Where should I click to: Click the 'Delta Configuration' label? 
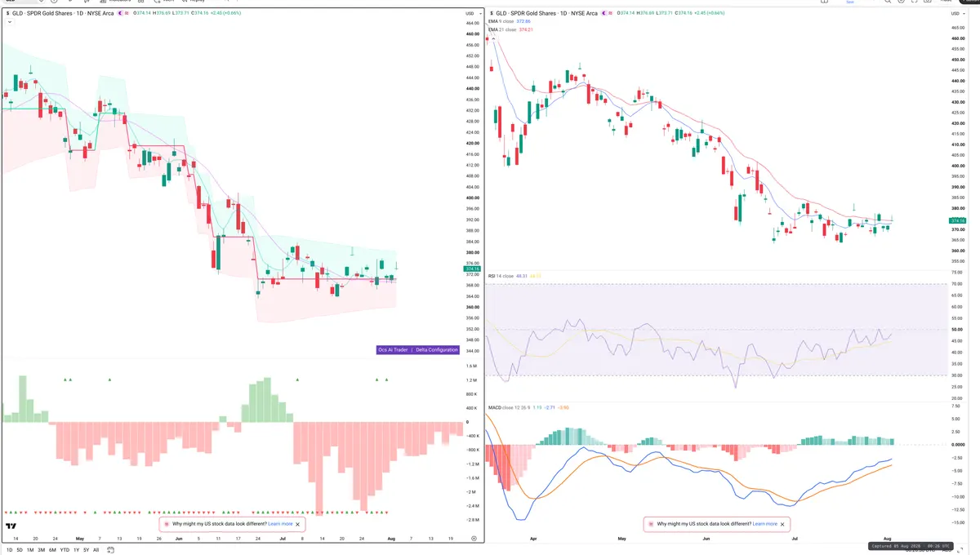[x=438, y=349]
